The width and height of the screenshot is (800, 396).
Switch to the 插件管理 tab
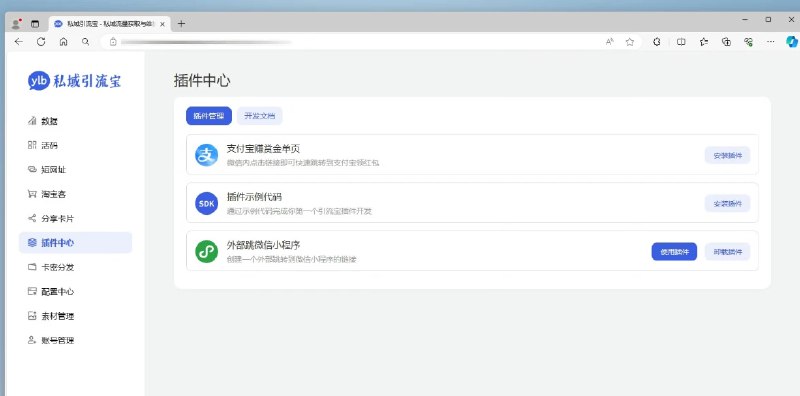tap(209, 116)
